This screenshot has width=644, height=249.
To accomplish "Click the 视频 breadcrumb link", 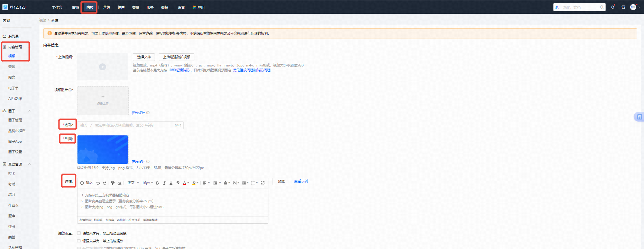I will coord(43,20).
